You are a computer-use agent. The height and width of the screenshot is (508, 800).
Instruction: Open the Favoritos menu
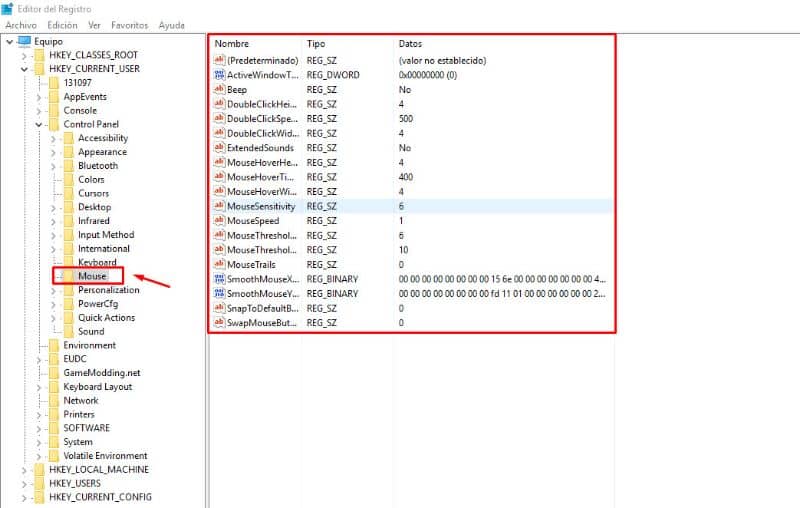(x=132, y=24)
